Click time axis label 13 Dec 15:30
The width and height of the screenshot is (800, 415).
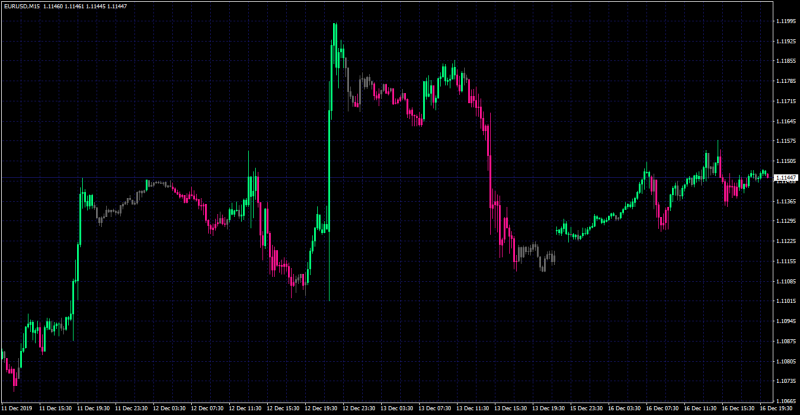click(511, 408)
